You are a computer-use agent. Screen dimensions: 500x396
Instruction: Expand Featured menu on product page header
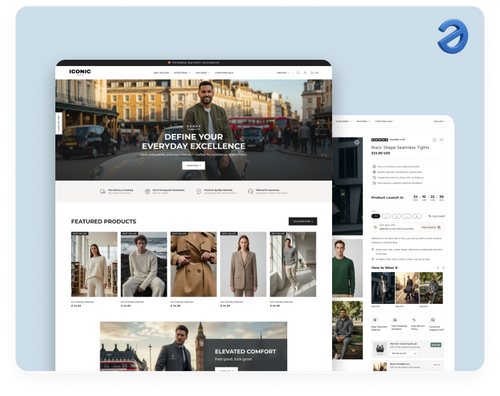point(363,121)
